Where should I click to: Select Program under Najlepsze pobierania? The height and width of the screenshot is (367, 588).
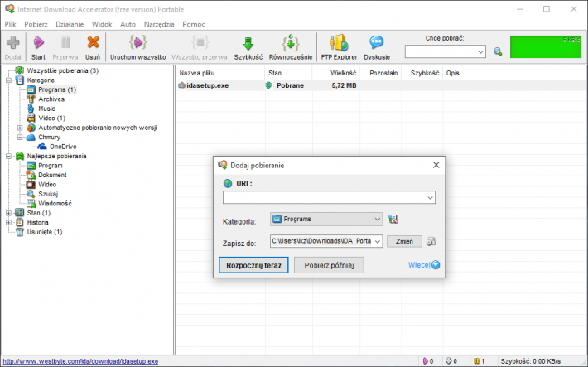[x=51, y=166]
